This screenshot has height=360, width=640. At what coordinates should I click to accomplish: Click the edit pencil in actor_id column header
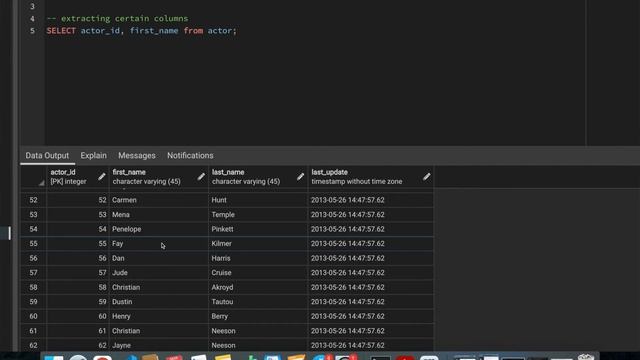coord(102,176)
